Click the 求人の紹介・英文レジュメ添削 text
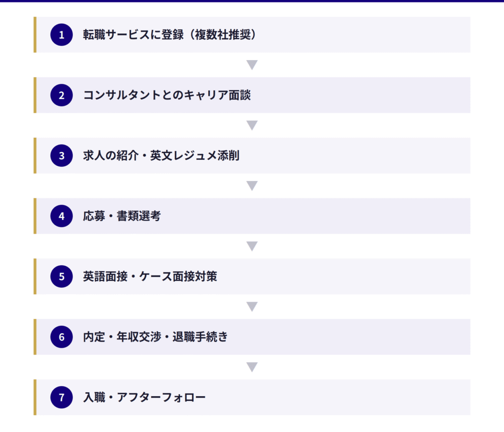The image size is (504, 432). tap(161, 155)
